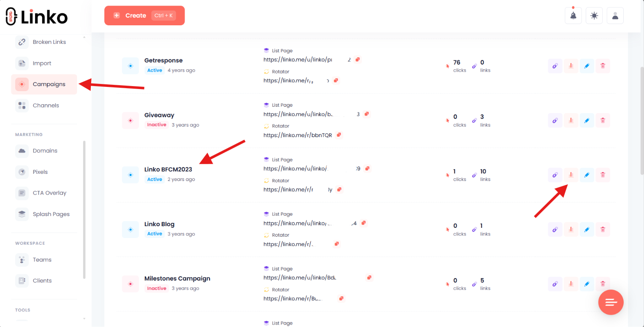The height and width of the screenshot is (327, 644).
Task: Open statistics for Getresponse campaign
Action: [571, 66]
